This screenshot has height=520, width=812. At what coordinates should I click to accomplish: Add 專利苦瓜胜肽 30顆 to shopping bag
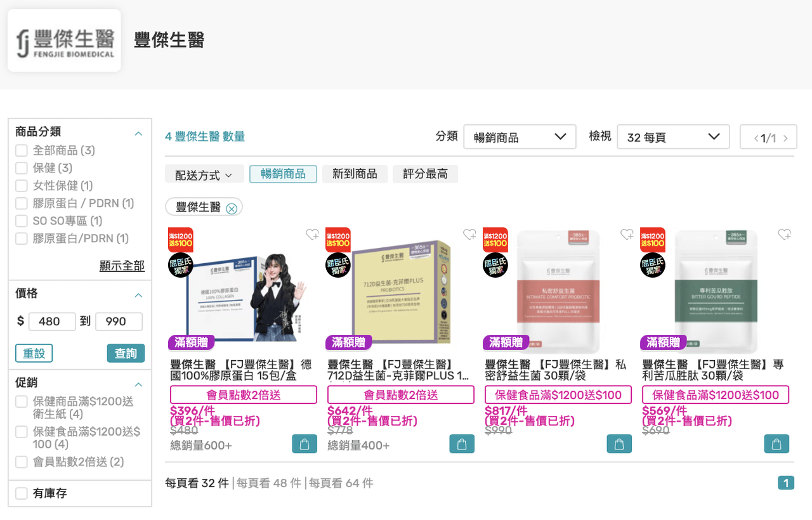[776, 444]
